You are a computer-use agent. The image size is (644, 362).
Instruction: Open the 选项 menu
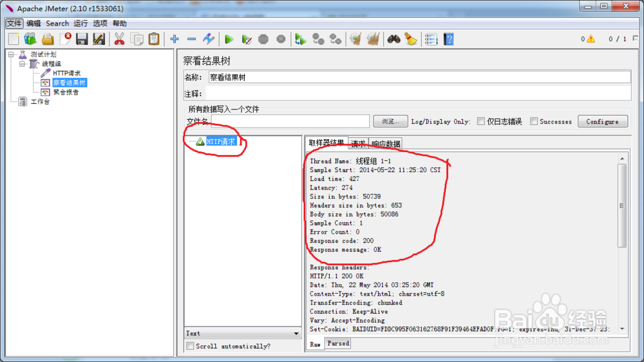coord(100,23)
